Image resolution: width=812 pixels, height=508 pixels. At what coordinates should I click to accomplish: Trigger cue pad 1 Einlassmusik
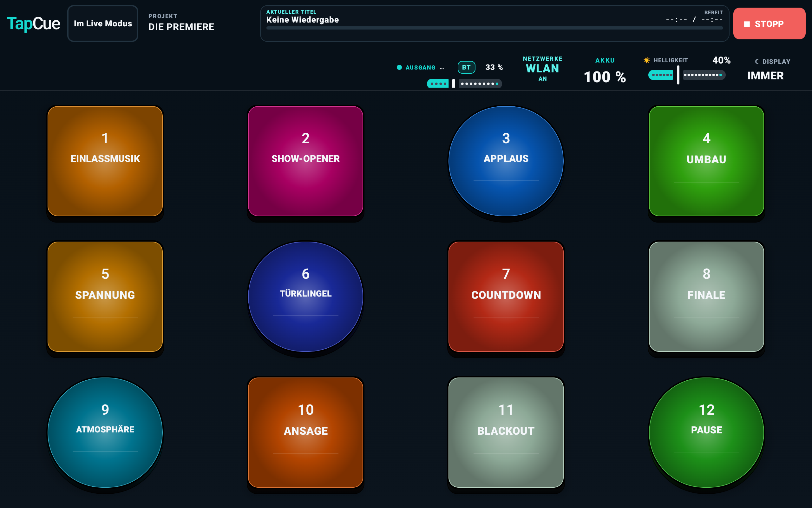105,161
